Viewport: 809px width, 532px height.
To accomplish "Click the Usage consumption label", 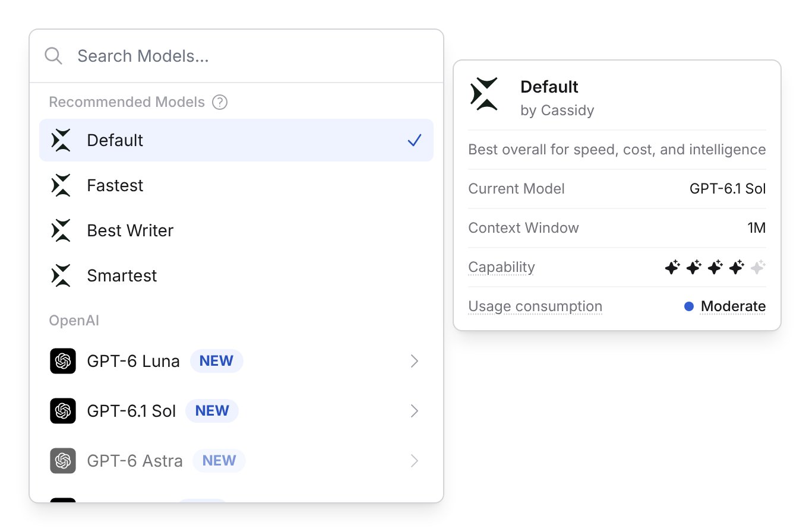I will click(x=535, y=306).
